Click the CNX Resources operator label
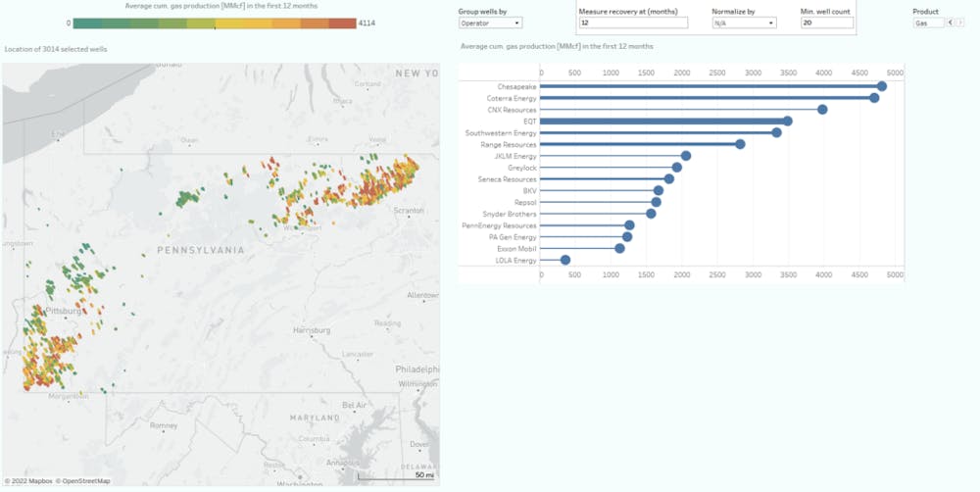 coord(512,110)
